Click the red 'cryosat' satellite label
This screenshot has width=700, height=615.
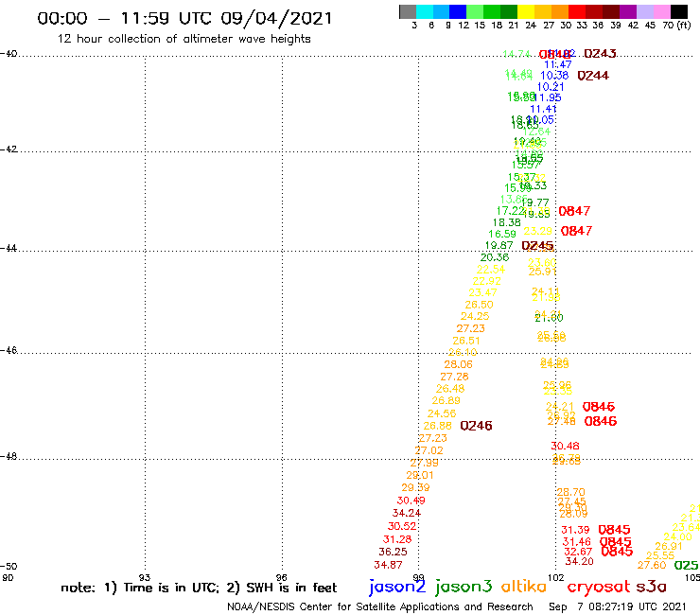(x=599, y=587)
